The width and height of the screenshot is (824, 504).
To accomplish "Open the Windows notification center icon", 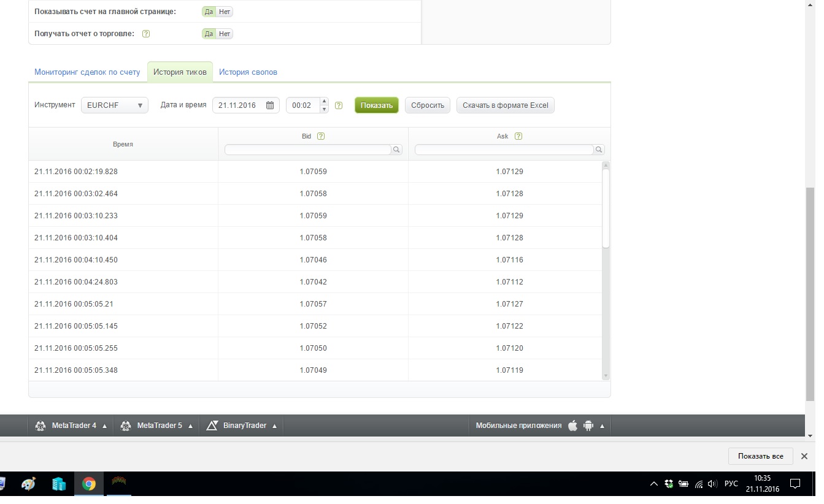I will click(x=795, y=484).
